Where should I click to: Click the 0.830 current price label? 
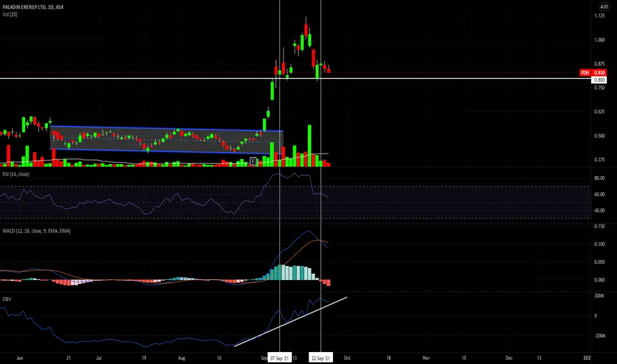(x=599, y=73)
